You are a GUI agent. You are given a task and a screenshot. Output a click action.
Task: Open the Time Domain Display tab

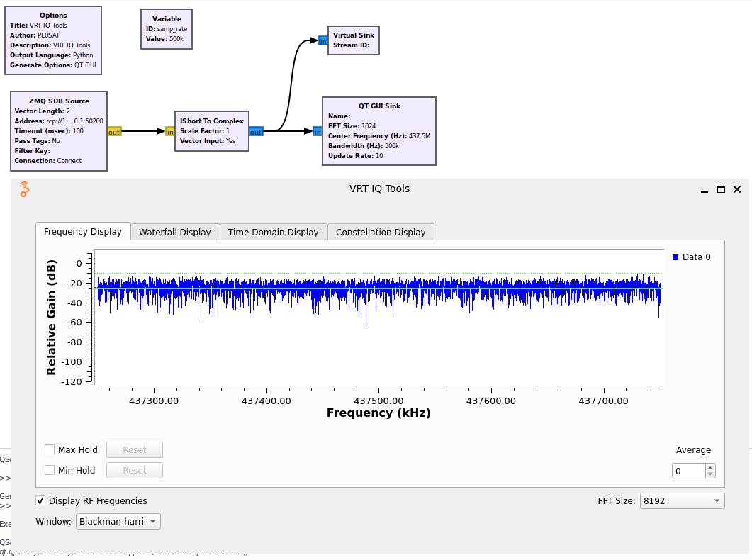click(x=274, y=232)
